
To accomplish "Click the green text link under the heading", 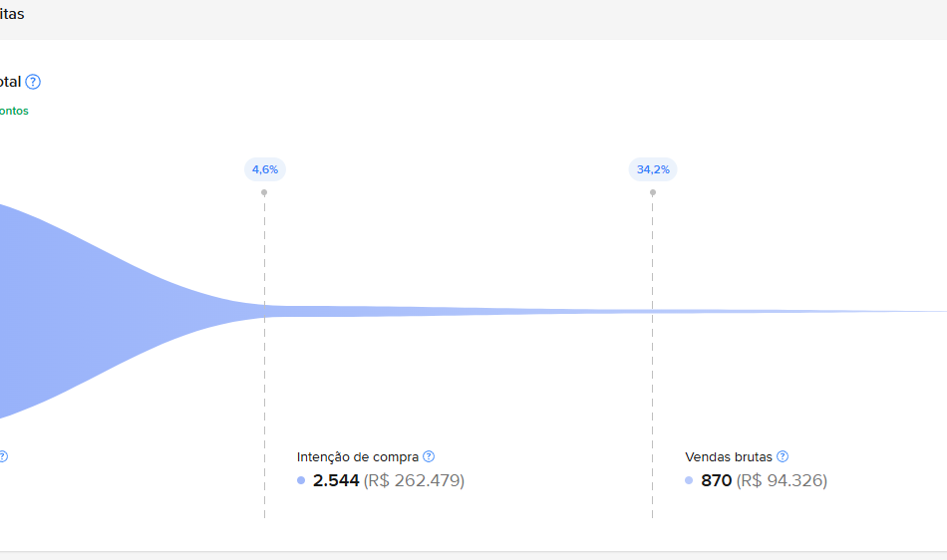I will pos(14,111).
